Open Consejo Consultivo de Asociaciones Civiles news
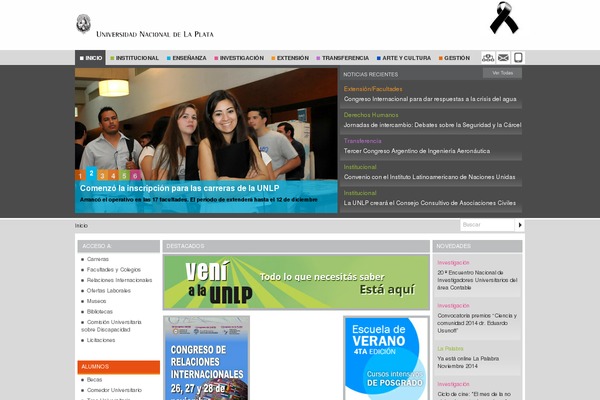This screenshot has height=400, width=600. 429,203
